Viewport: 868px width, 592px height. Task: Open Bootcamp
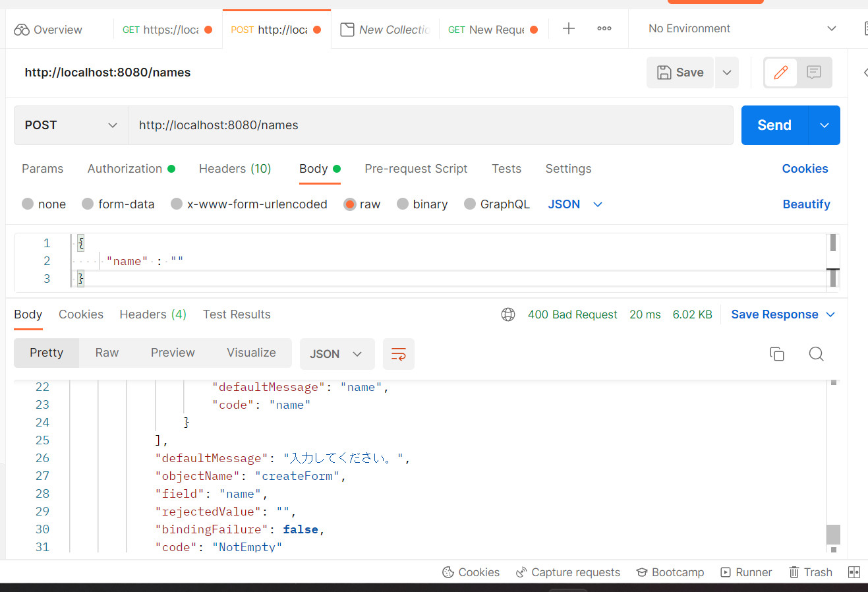[x=670, y=572]
